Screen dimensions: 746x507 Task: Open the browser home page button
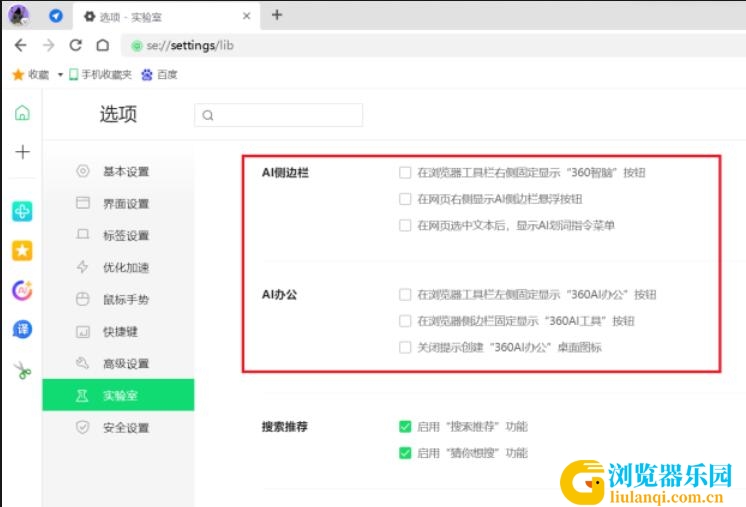[x=103, y=46]
